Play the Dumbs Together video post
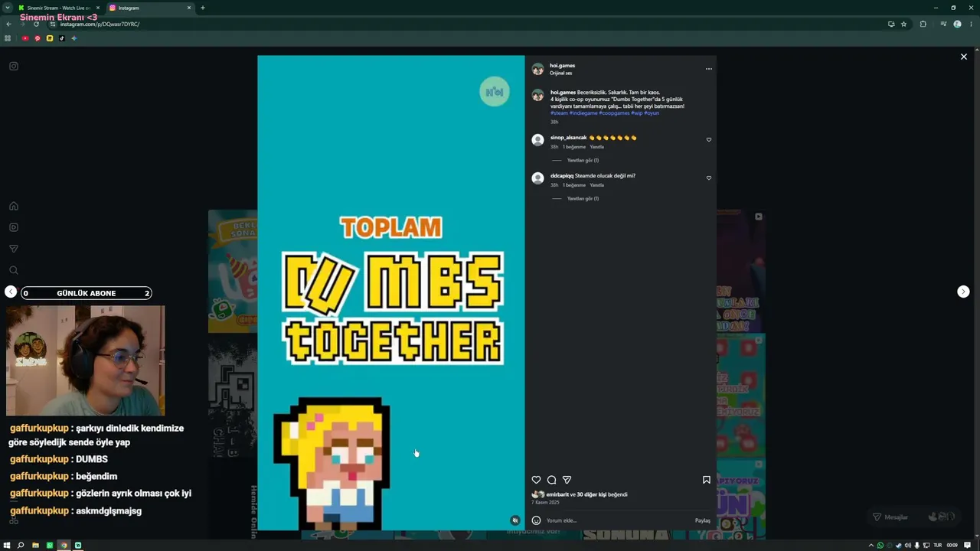The height and width of the screenshot is (551, 980). (x=390, y=292)
